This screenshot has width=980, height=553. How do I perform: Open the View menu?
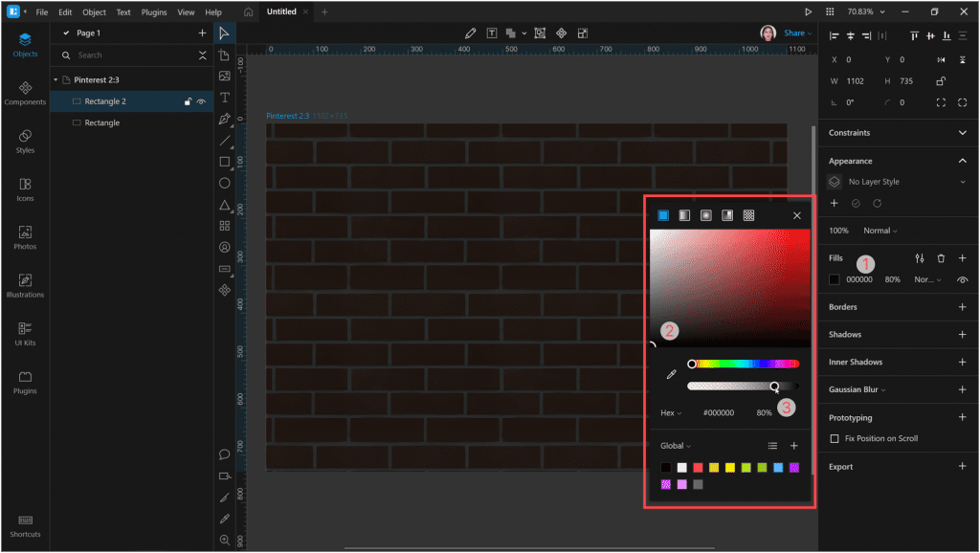(186, 11)
